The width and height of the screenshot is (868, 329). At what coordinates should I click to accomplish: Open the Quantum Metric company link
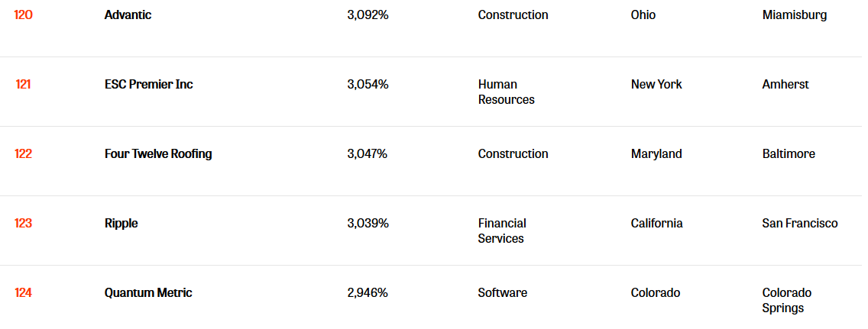pyautogui.click(x=148, y=292)
